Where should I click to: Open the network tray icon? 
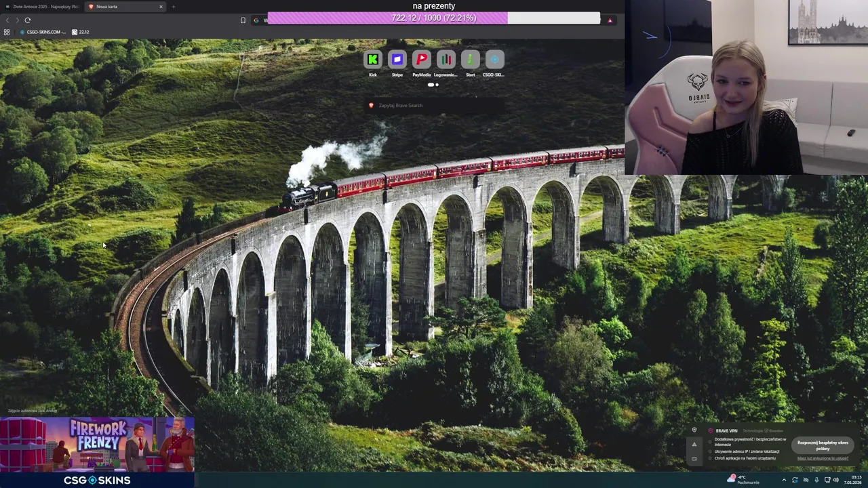click(826, 480)
